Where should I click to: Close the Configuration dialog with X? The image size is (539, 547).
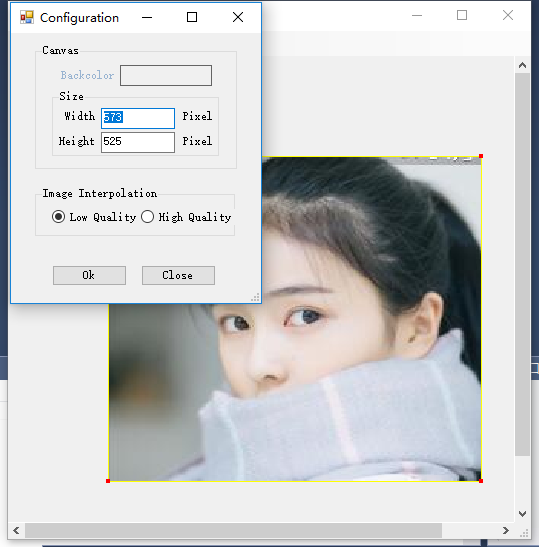(238, 17)
